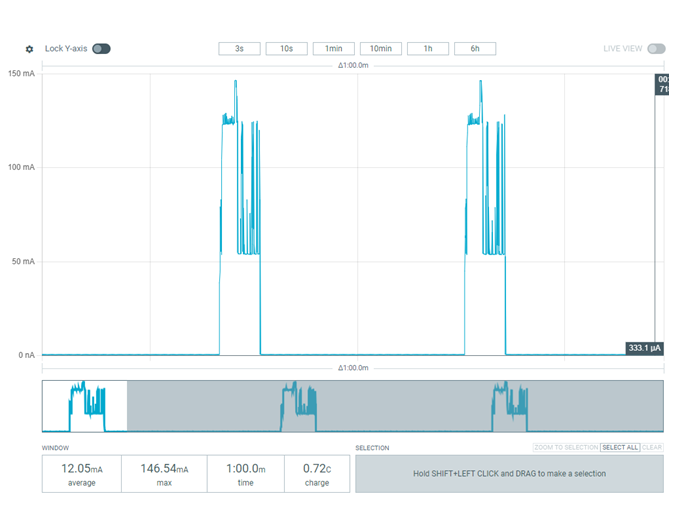Switch to the 6h time window
This screenshot has height=516, width=688.
coord(475,49)
